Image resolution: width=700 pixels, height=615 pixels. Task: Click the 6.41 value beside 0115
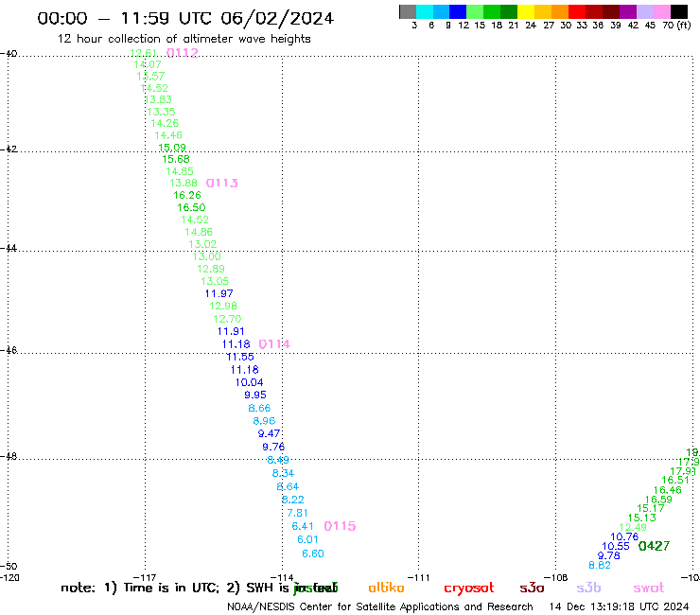tap(303, 526)
